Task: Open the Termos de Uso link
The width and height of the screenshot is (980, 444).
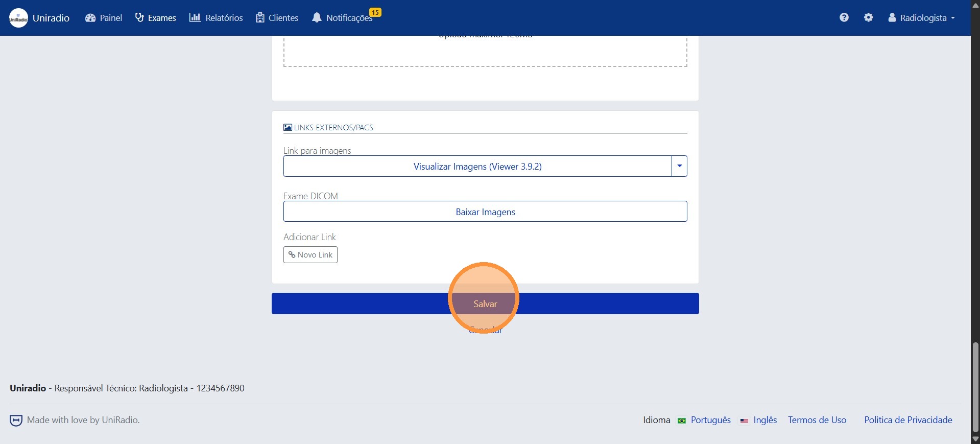Action: [817, 420]
